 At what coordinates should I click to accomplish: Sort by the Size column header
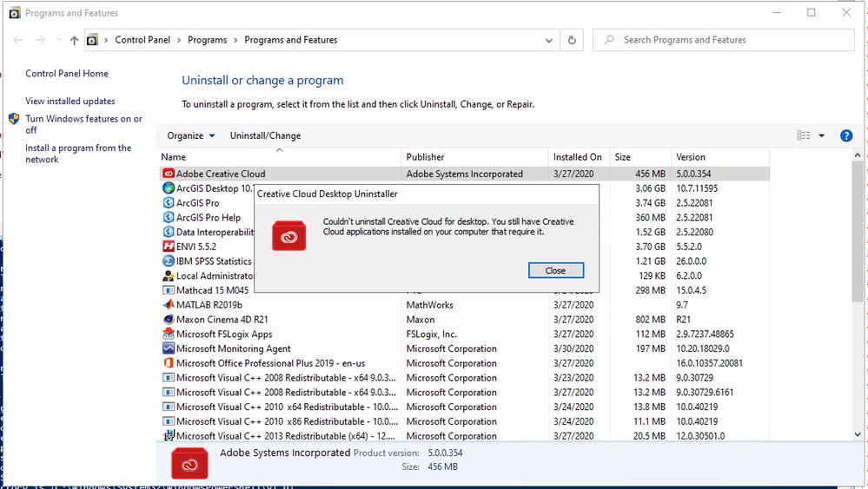(x=640, y=156)
